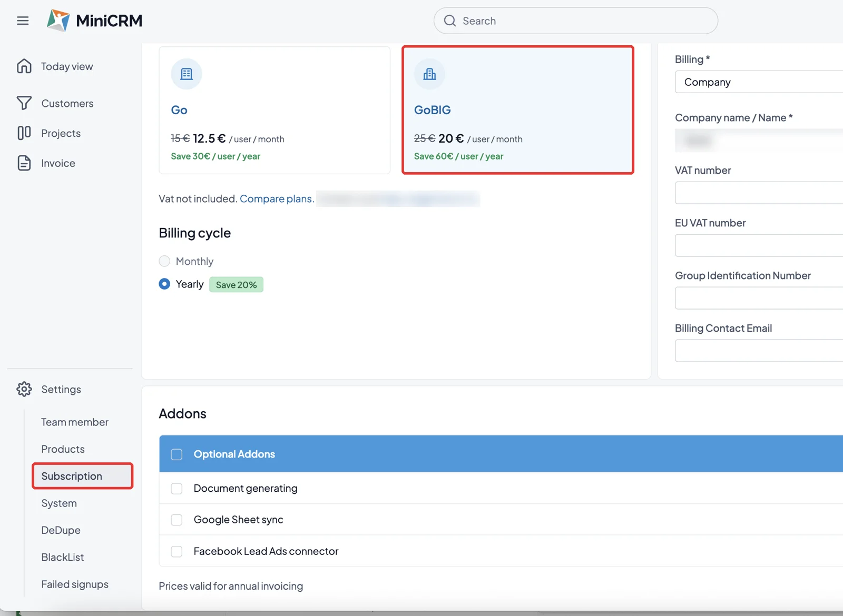Click the GoBIG plan building icon
This screenshot has width=843, height=616.
click(429, 74)
